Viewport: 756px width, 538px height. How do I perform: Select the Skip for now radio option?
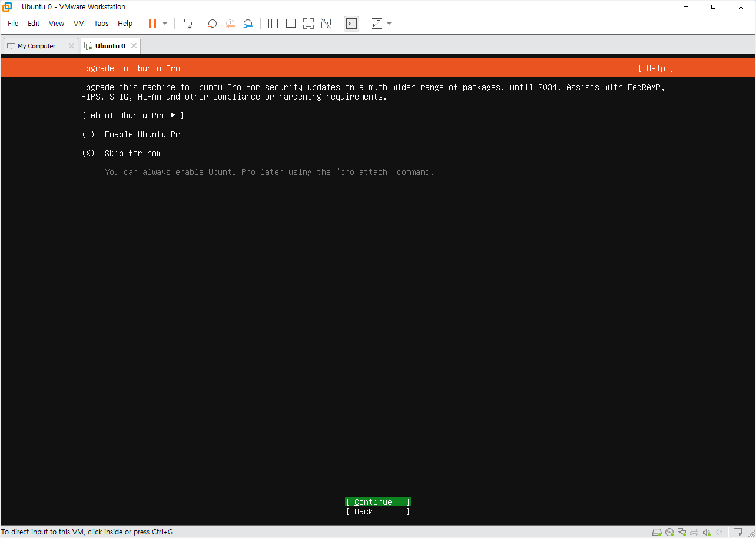pyautogui.click(x=122, y=153)
